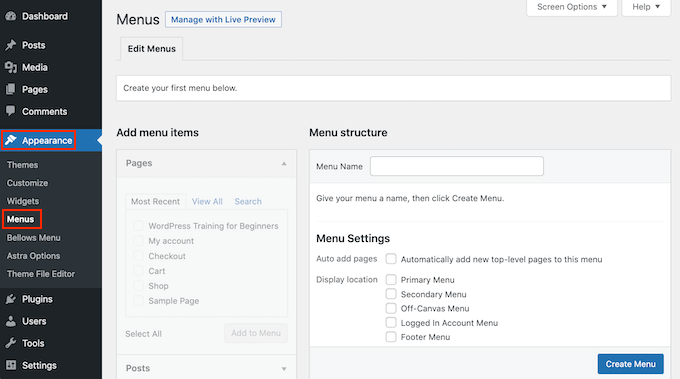This screenshot has height=379, width=680.
Task: Click the Settings sliders icon
Action: 10,365
